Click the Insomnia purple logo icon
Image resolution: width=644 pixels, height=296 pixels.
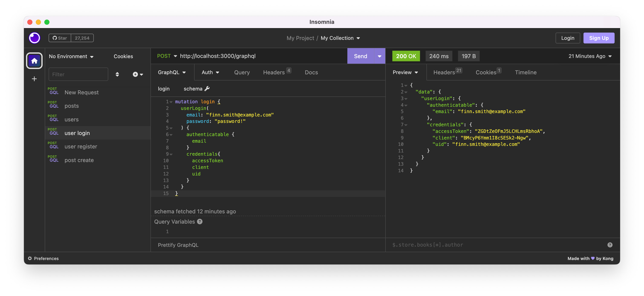35,38
